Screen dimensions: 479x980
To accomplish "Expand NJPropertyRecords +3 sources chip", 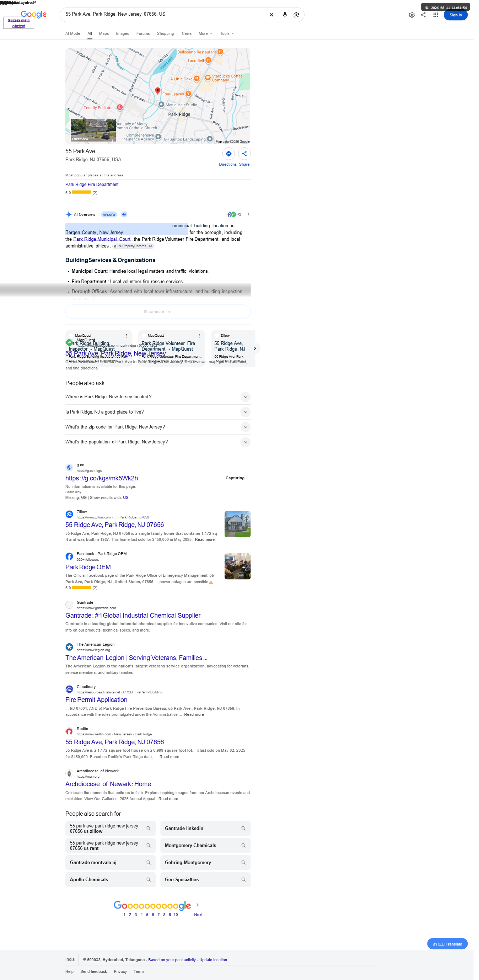I will (133, 246).
